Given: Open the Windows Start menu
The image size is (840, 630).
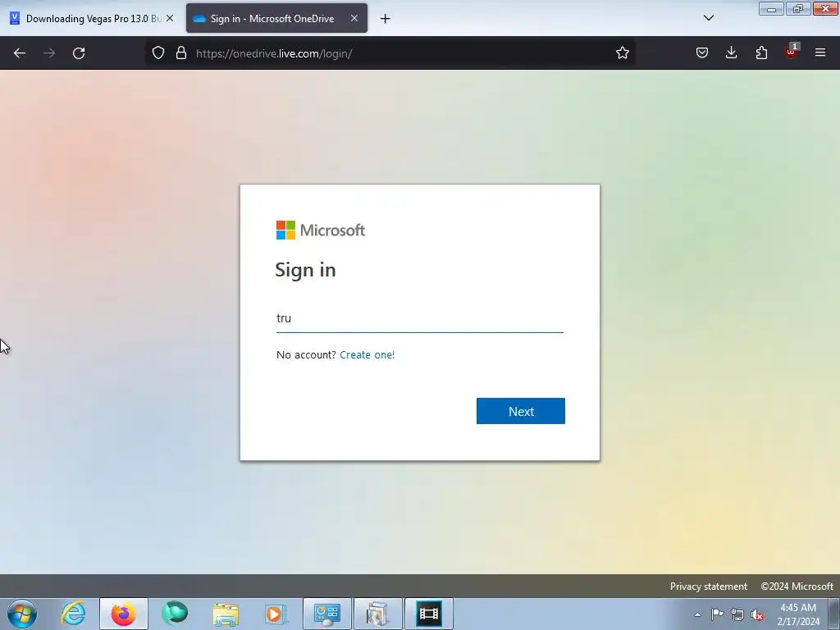Looking at the screenshot, I should point(22,614).
